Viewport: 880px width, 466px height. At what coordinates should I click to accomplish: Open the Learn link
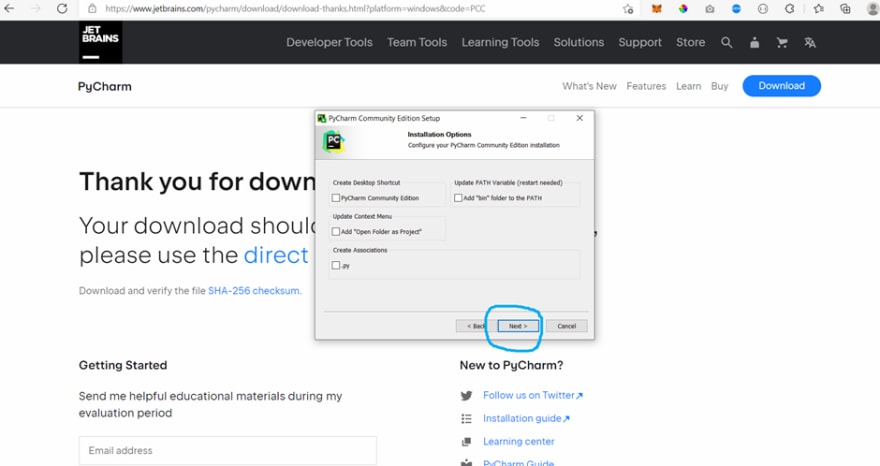[x=689, y=86]
